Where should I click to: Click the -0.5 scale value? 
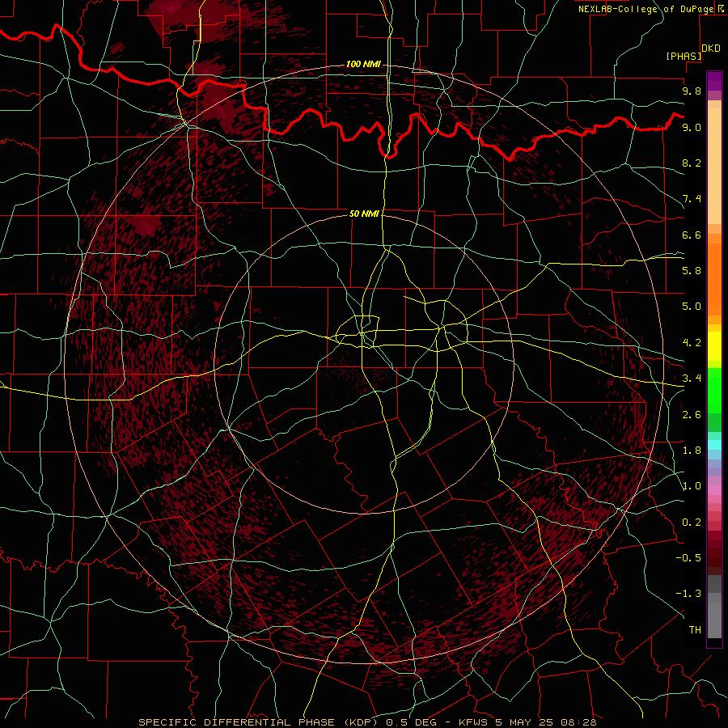tap(688, 558)
